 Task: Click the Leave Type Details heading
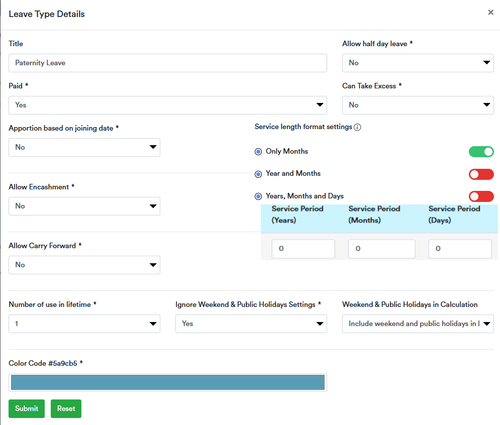click(x=47, y=14)
